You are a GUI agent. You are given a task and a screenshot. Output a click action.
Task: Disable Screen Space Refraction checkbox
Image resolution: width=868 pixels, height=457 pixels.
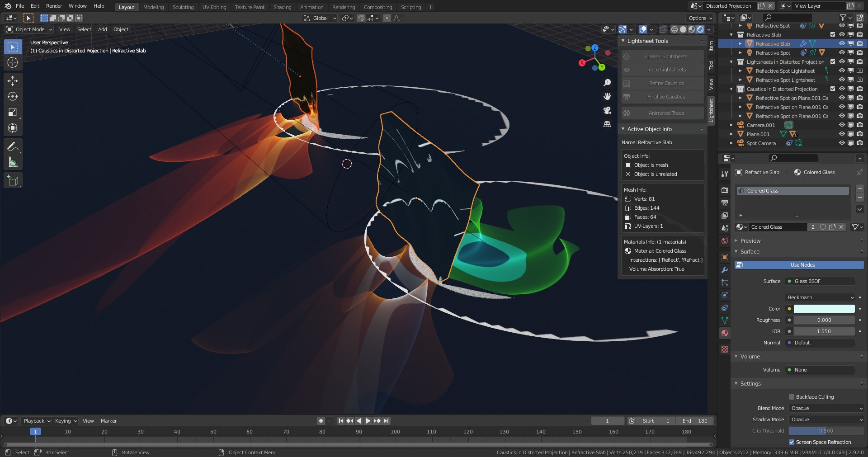(792, 442)
